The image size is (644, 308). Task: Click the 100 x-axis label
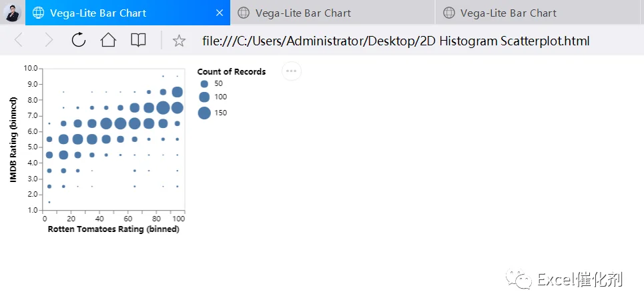(x=179, y=218)
